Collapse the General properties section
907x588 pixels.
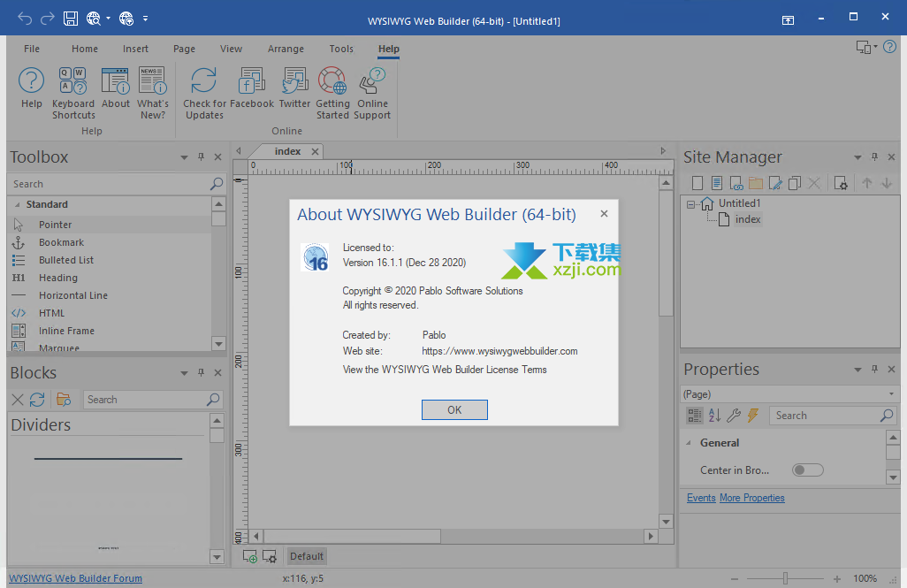[690, 443]
